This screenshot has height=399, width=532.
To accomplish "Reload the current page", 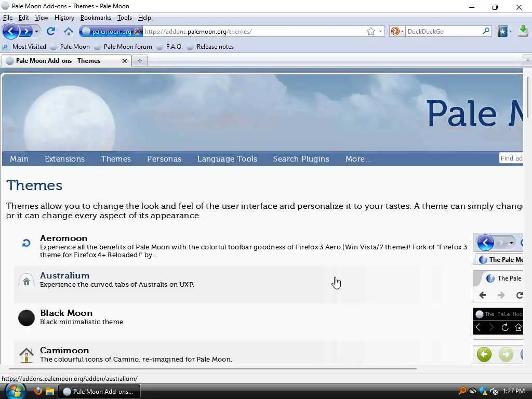I will point(51,32).
